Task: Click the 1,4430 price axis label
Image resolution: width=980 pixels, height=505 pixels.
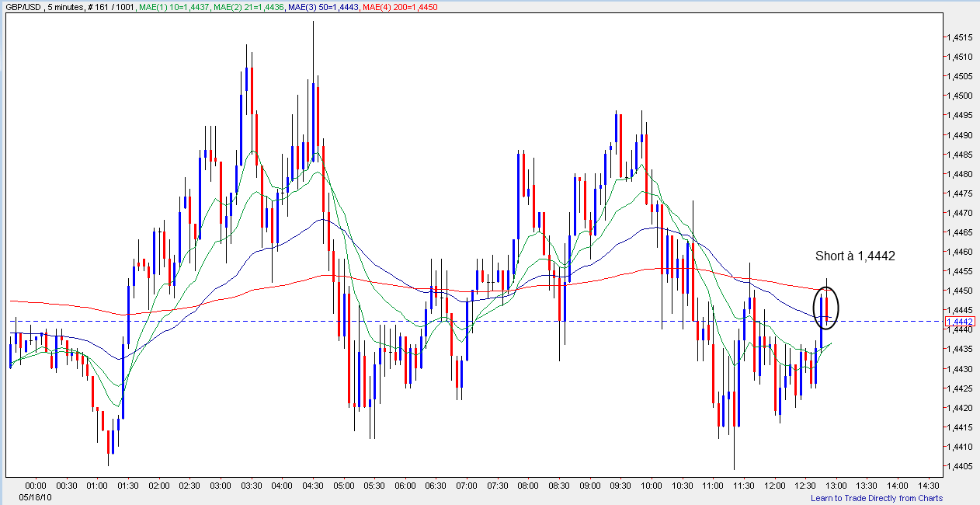Action: pyautogui.click(x=959, y=369)
